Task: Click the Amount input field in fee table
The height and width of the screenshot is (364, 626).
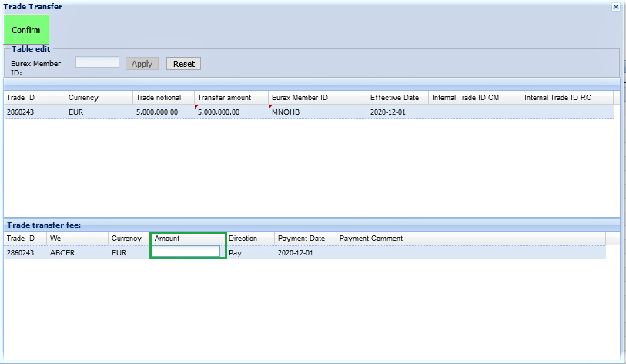Action: 187,252
